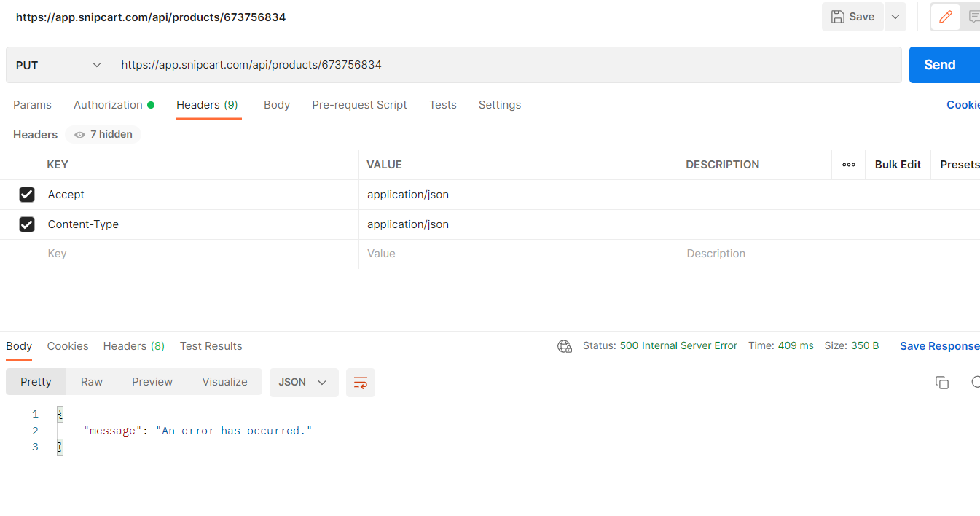Click the Bulk Edit link
The image size is (980, 516).
(898, 165)
